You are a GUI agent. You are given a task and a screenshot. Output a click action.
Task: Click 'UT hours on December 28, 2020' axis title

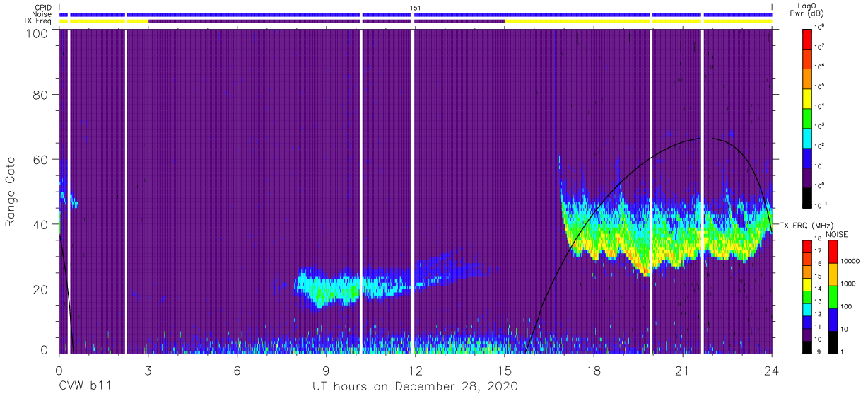(416, 387)
